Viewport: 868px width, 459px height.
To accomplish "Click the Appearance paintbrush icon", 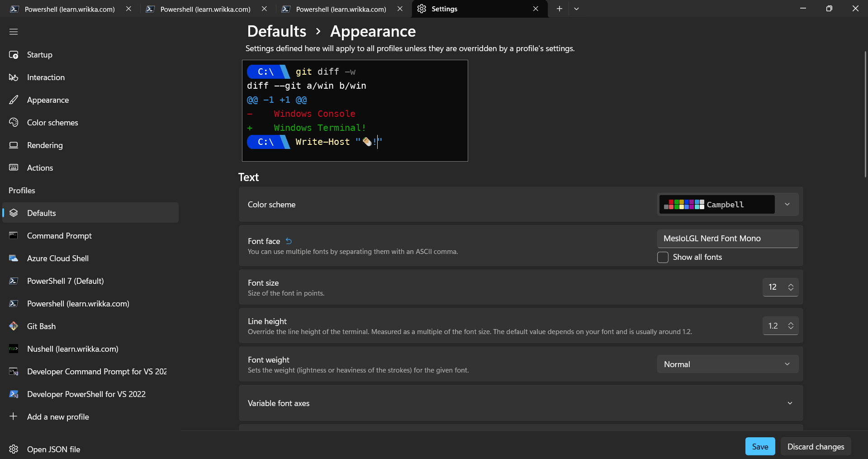I will point(14,100).
